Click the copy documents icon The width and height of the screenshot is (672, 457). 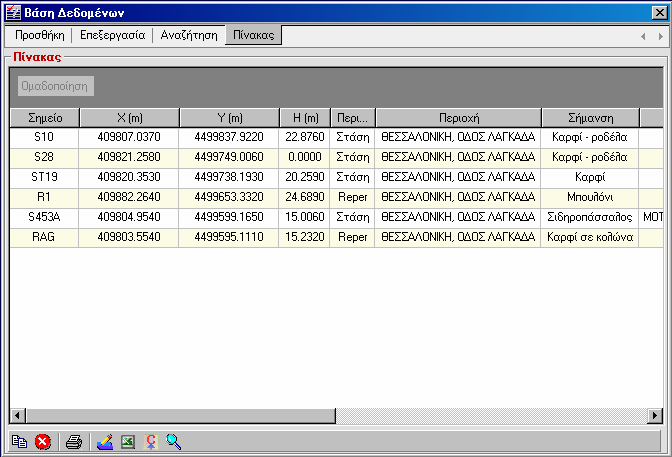coord(19,442)
